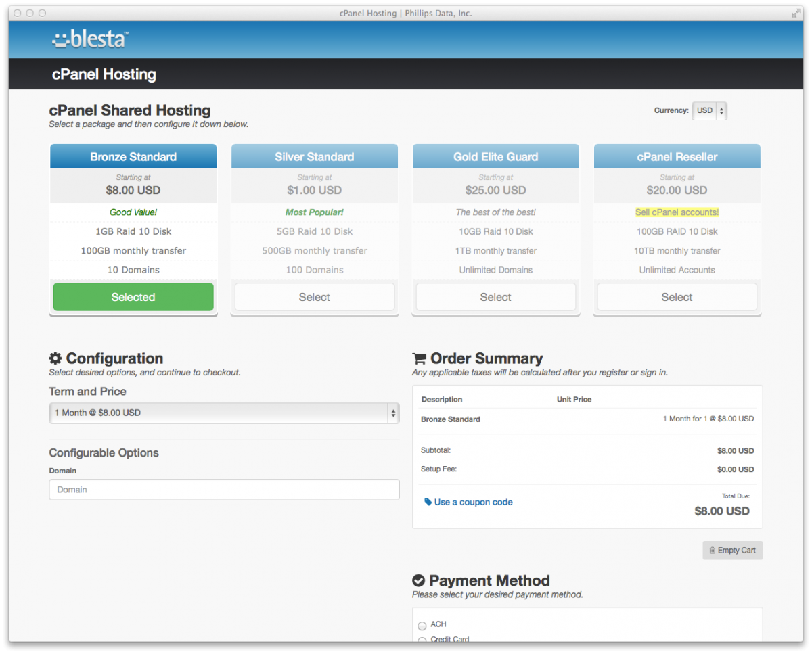Click the Configuration gear icon

tap(55, 358)
